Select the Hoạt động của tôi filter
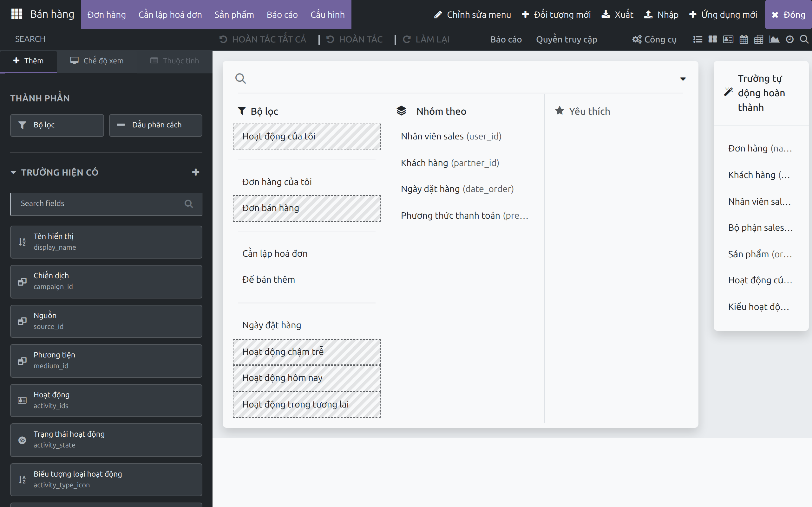This screenshot has width=812, height=507. click(307, 137)
